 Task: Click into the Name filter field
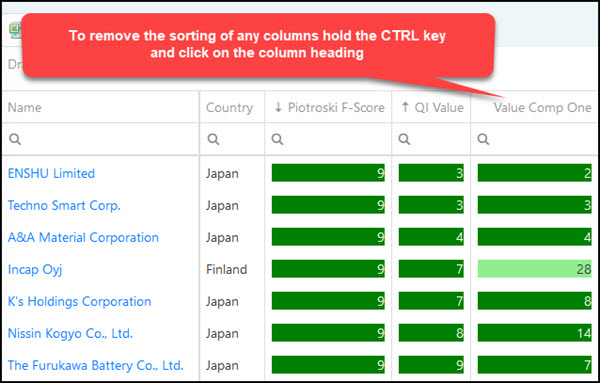coord(101,139)
